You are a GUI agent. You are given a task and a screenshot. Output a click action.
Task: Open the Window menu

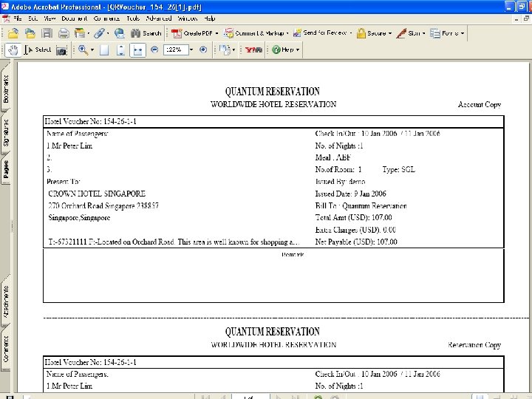tap(188, 18)
